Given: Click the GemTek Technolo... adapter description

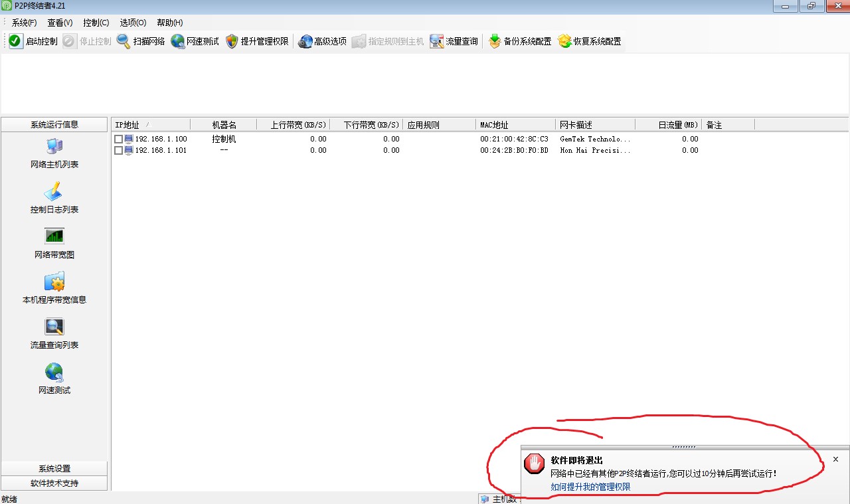Looking at the screenshot, I should point(595,139).
